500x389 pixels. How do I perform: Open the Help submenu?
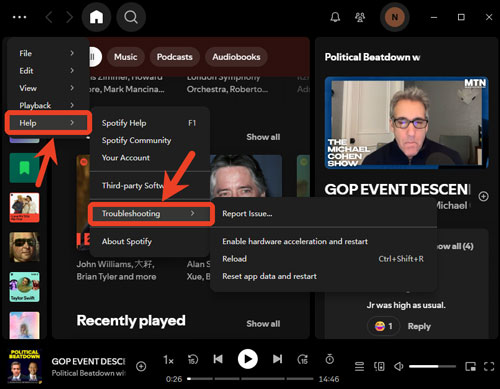48,123
